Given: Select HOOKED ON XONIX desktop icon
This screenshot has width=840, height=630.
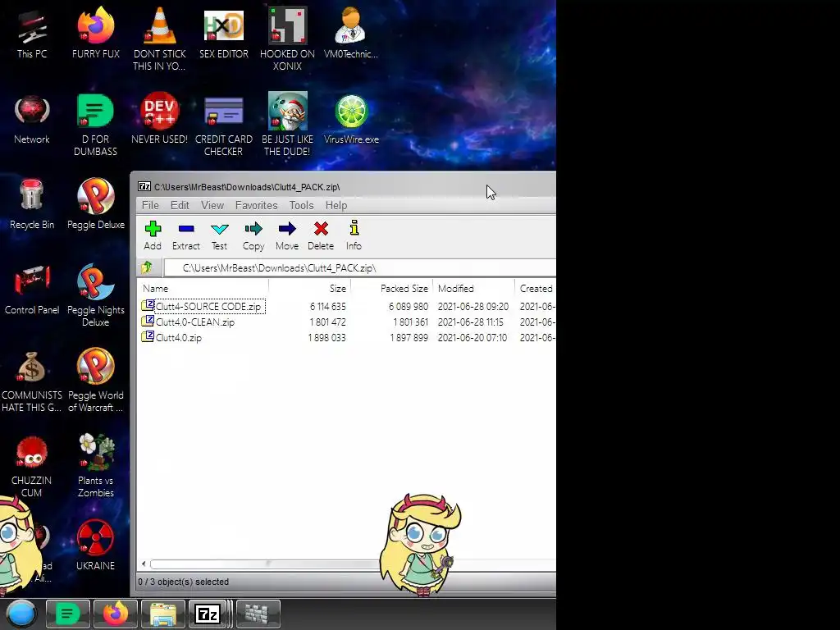Looking at the screenshot, I should click(x=287, y=39).
